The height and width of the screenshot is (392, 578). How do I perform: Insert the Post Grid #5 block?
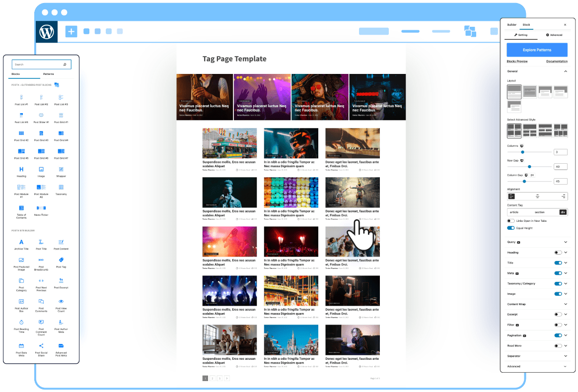[x=21, y=154]
